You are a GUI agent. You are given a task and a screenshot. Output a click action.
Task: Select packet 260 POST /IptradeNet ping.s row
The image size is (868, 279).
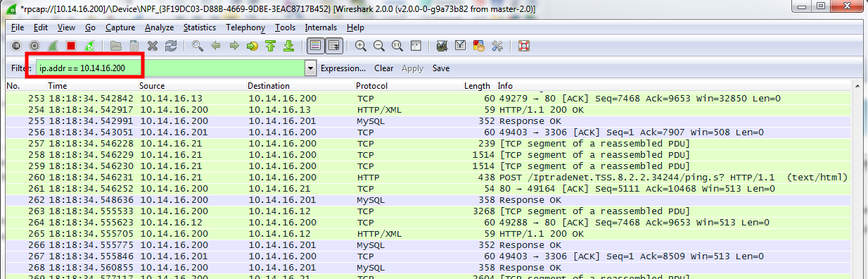pos(428,178)
